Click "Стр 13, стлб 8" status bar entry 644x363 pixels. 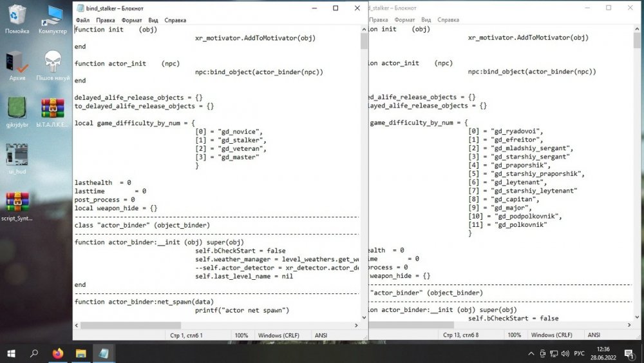tap(461, 335)
